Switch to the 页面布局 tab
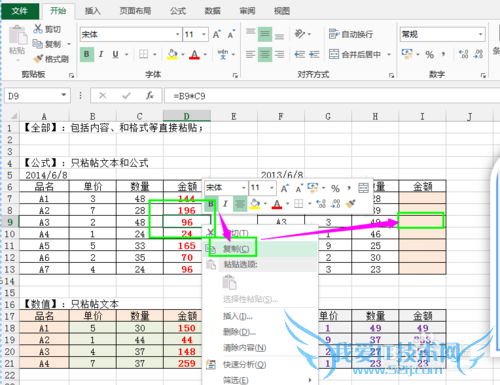The image size is (500, 385). (135, 11)
